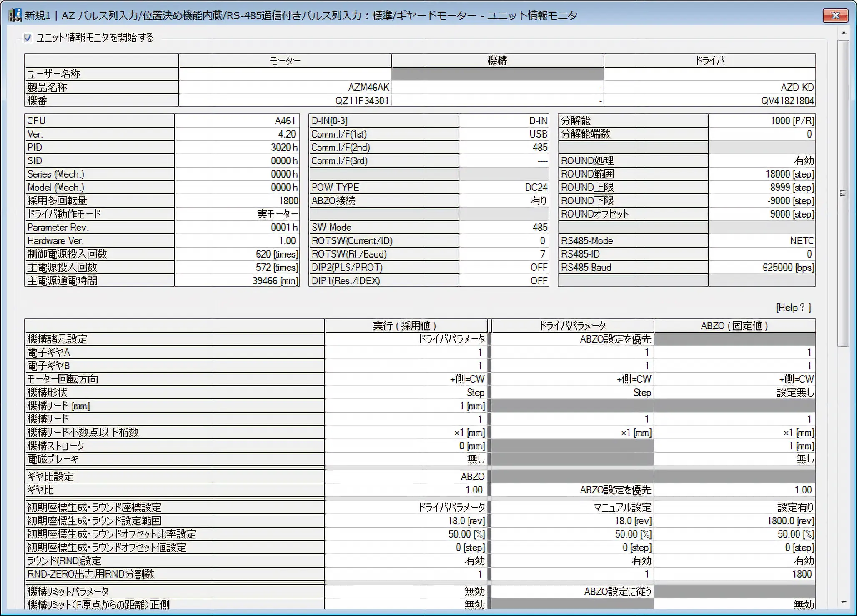Click the PID value 3020 h
857x616 pixels.
284,147
